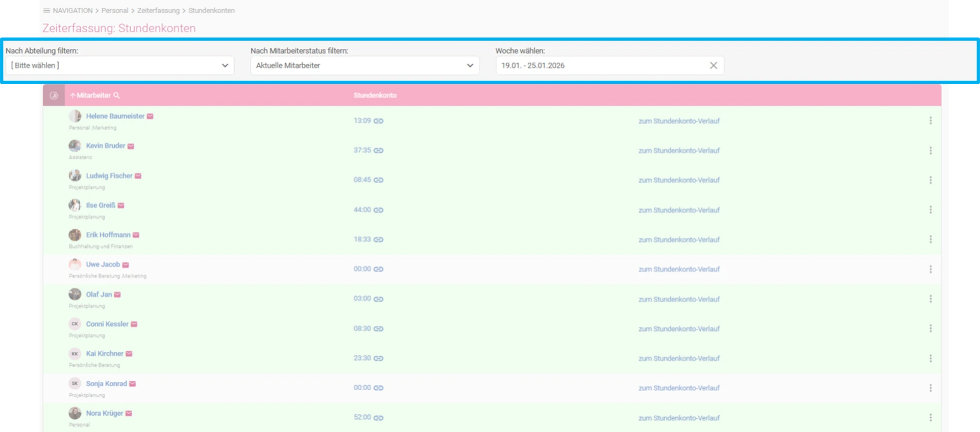Open row options for Ludwig Fischer
Screen dimensions: 980x432
[x=930, y=180]
